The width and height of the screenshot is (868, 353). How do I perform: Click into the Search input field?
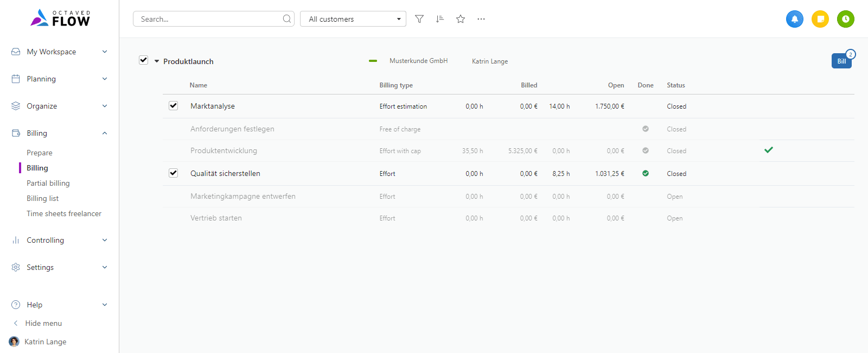coord(209,19)
